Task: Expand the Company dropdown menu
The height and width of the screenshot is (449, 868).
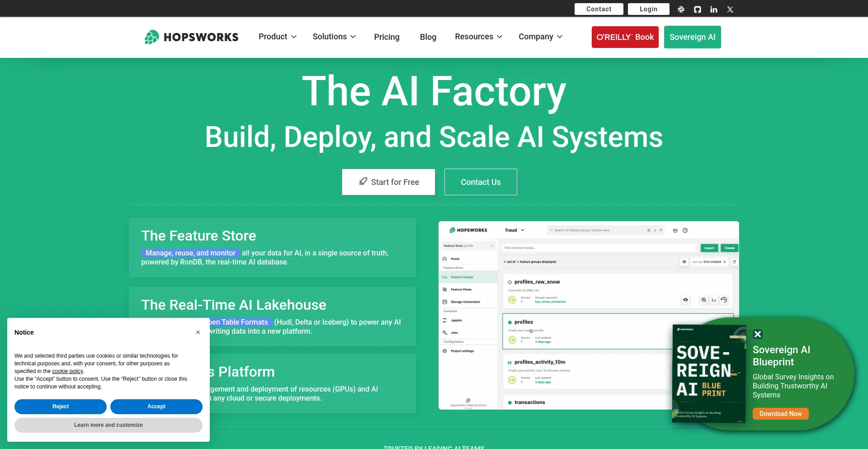Action: tap(540, 37)
